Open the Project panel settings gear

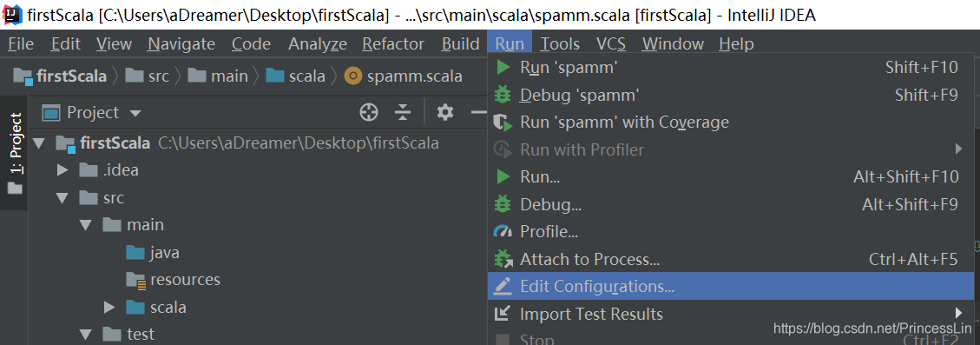pyautogui.click(x=445, y=113)
